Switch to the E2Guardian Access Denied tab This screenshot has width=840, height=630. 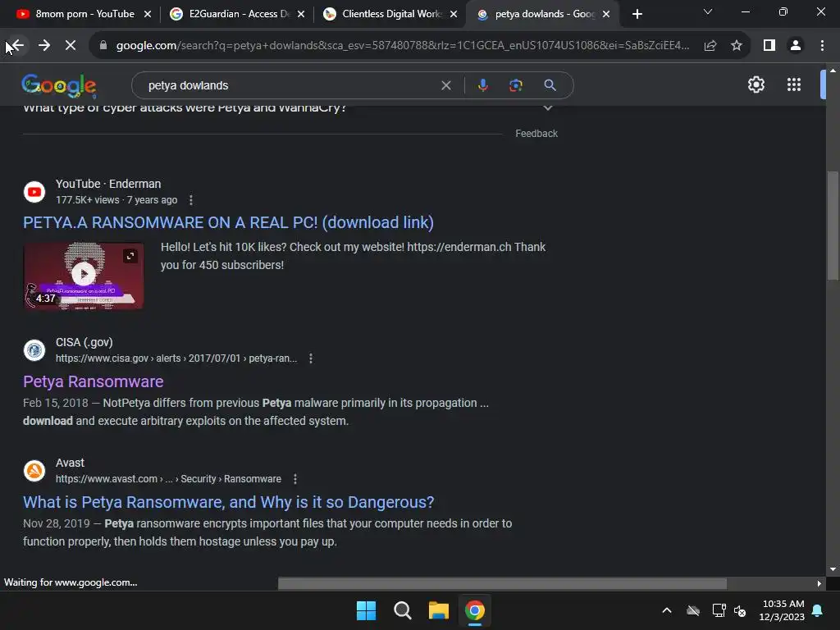(235, 14)
